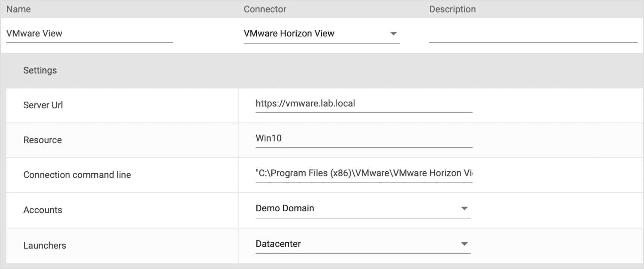644x269 pixels.
Task: Expand the Accounts dropdown arrow
Action: coord(464,208)
